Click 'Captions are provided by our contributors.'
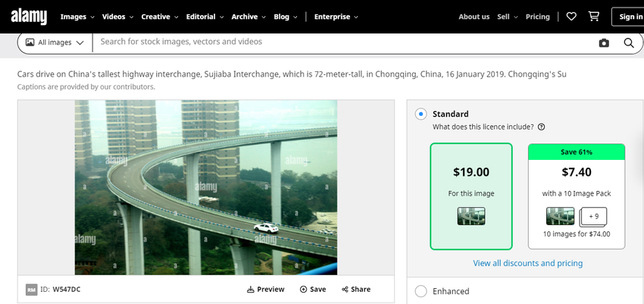Screen dimensions: 644x304 coord(86,86)
